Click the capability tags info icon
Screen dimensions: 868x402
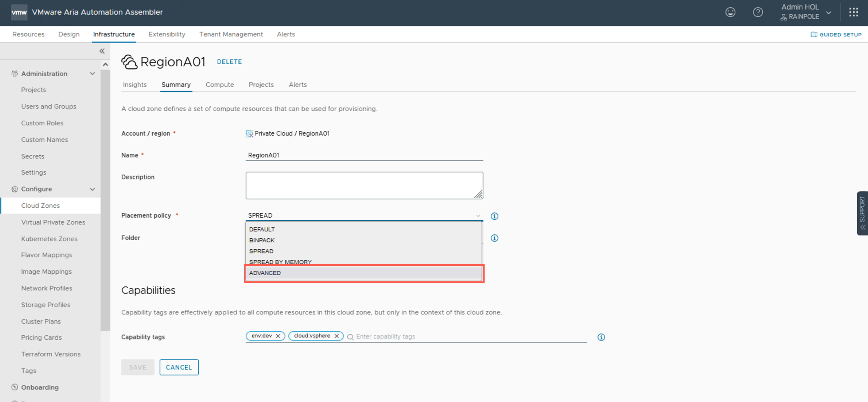click(601, 337)
